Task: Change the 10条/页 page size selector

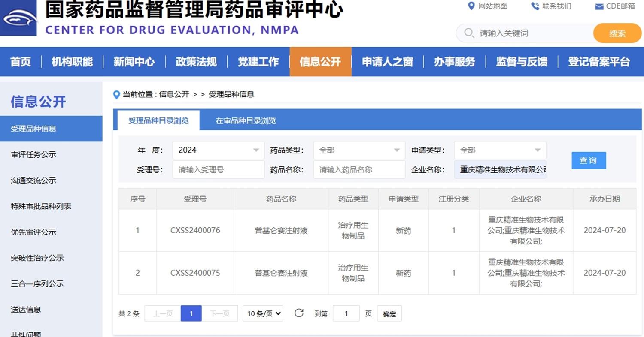Action: coord(263,313)
